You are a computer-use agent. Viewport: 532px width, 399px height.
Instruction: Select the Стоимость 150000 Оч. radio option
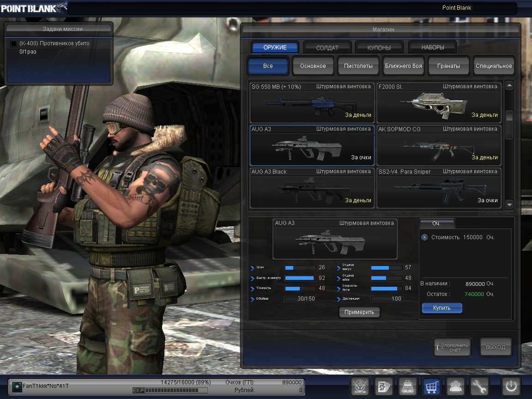click(x=424, y=237)
